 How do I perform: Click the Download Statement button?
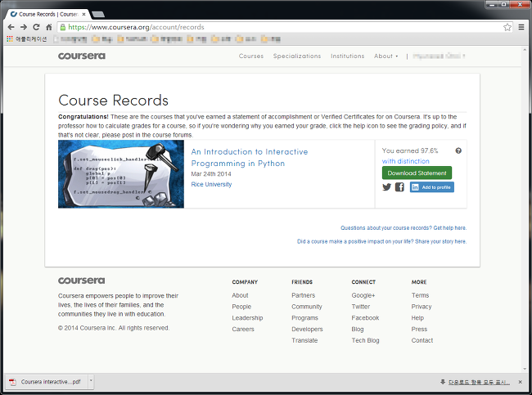tap(417, 173)
